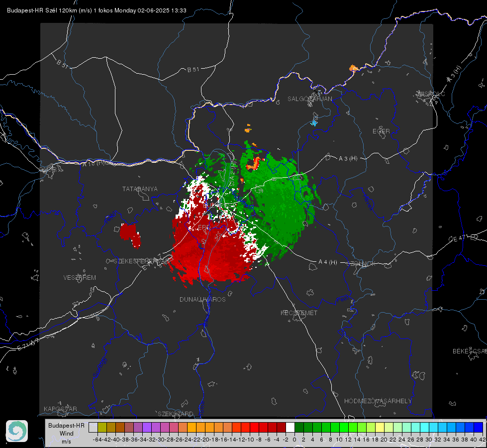Click the blue Pest county label

click(x=343, y=300)
